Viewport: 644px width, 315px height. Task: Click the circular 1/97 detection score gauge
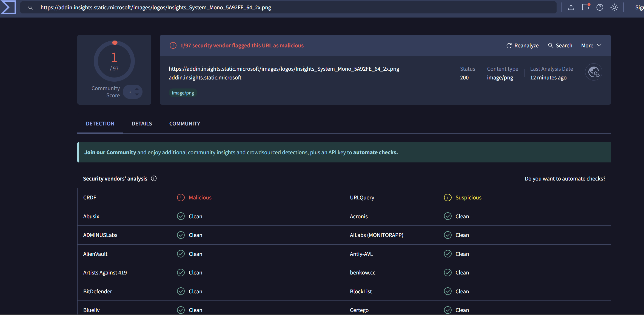tap(114, 61)
